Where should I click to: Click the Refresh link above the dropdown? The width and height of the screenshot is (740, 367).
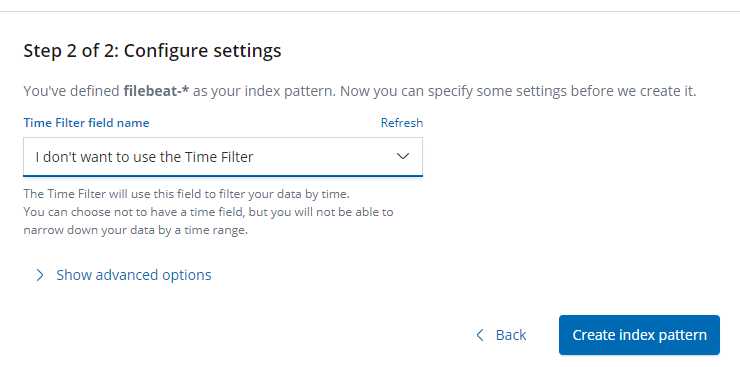(x=402, y=123)
